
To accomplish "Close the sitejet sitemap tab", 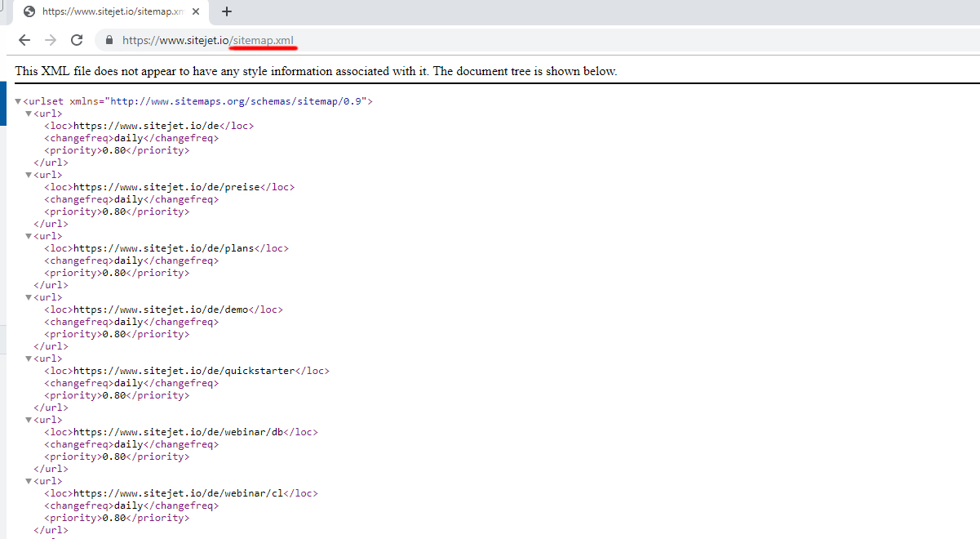I will [x=196, y=11].
